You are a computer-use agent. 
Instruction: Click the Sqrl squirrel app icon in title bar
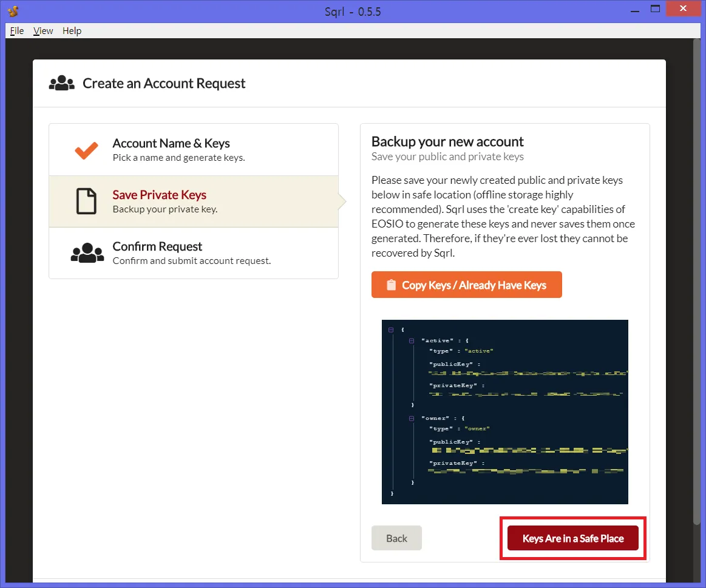point(13,12)
